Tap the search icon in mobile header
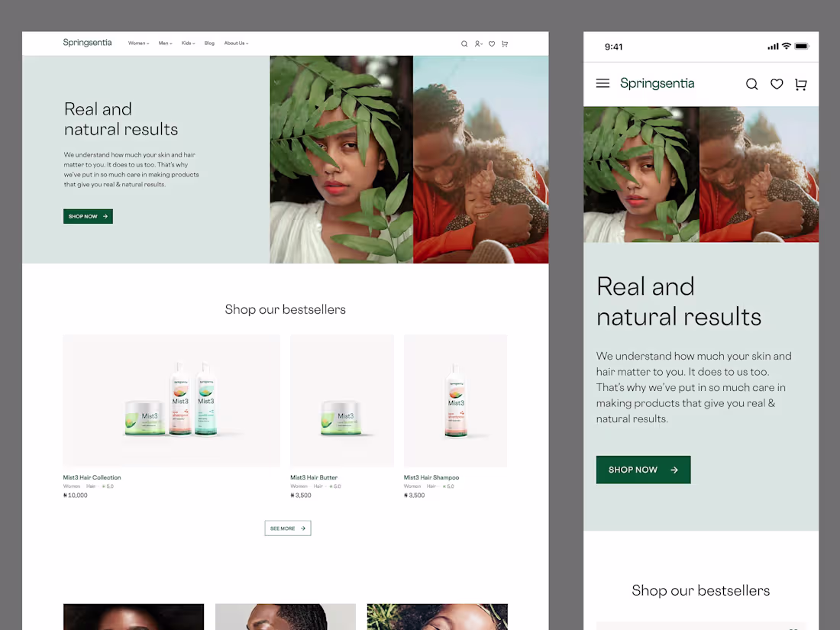The image size is (840, 630). [x=752, y=84]
